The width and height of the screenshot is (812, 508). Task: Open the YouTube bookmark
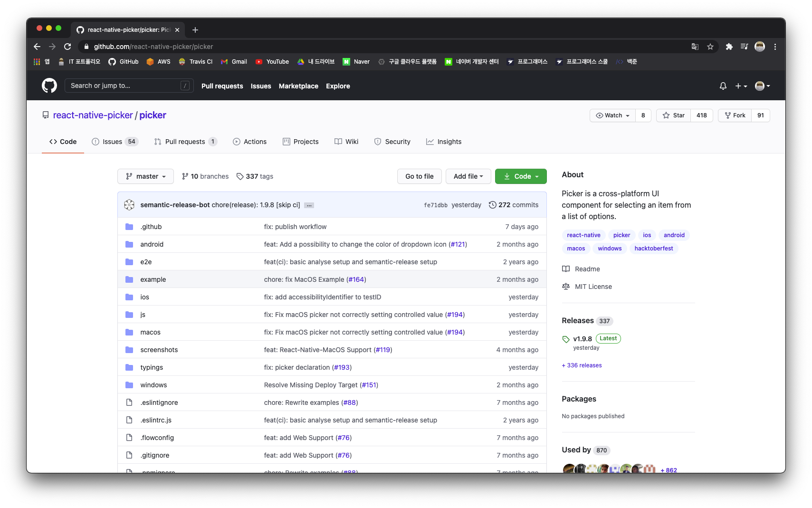tap(272, 62)
